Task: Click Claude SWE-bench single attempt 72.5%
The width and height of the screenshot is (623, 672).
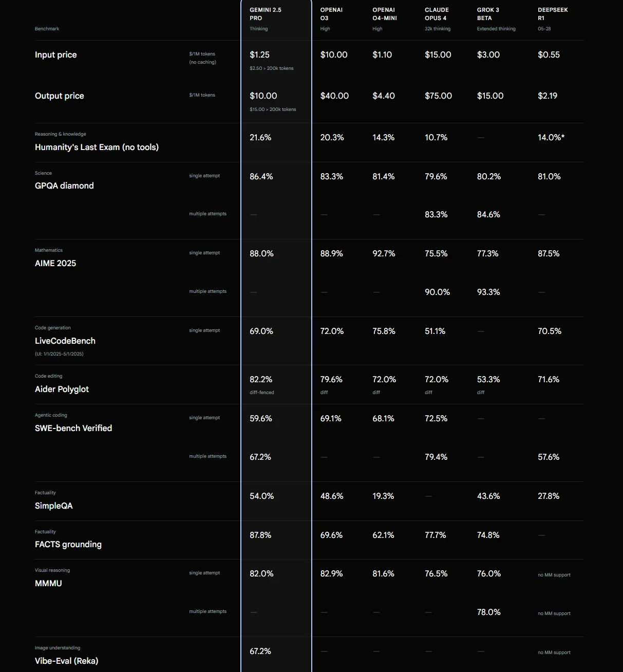Action: [x=436, y=418]
